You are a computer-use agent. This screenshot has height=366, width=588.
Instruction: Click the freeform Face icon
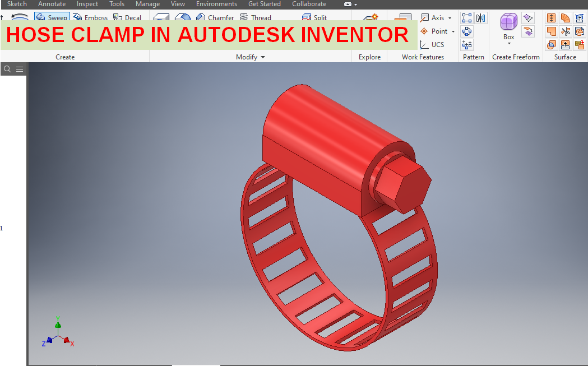[528, 18]
